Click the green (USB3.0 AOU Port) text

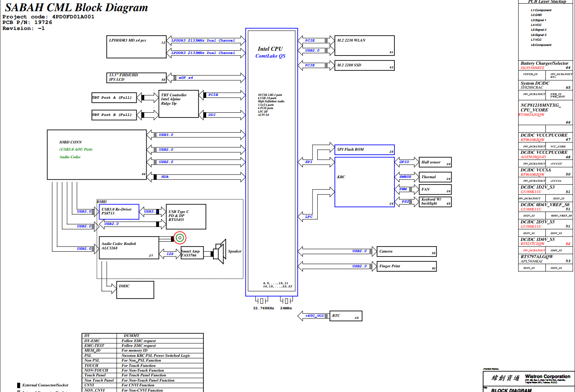tap(76, 149)
